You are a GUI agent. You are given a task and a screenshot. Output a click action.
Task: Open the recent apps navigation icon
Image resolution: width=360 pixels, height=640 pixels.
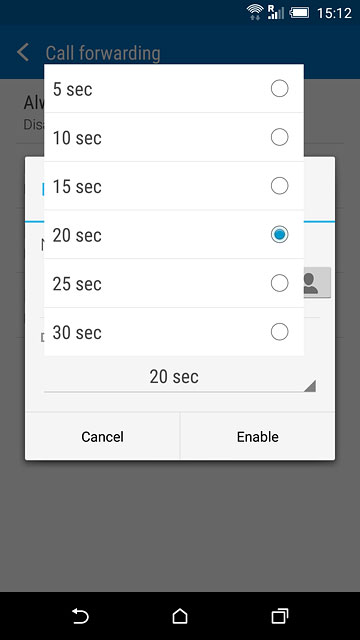click(280, 616)
